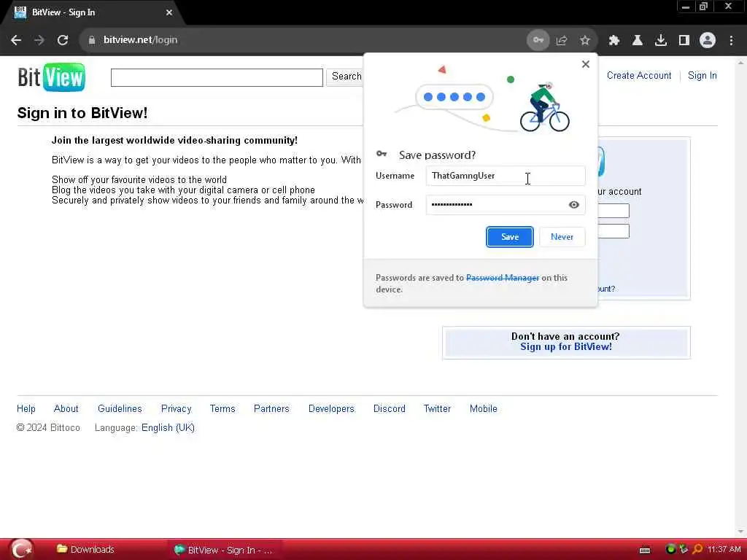Click the green round tray icon
The image size is (747, 560).
(x=670, y=549)
